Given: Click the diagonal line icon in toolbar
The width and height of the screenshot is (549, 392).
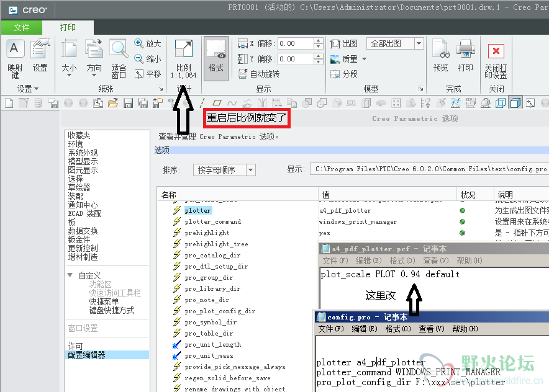Looking at the screenshot, I should [202, 103].
